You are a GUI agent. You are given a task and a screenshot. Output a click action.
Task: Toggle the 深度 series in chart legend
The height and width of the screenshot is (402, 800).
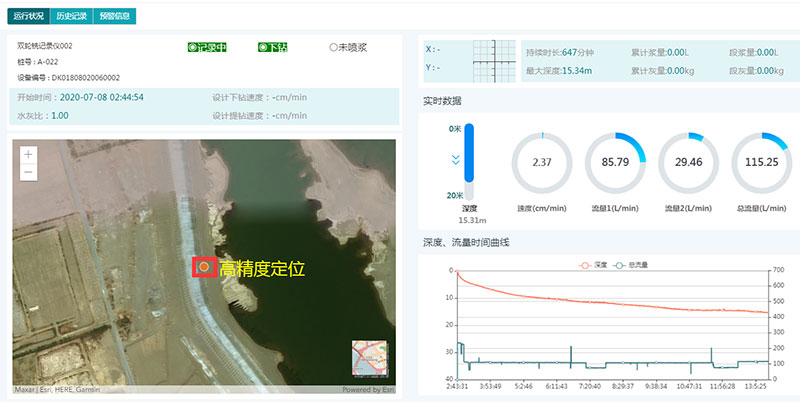click(593, 265)
